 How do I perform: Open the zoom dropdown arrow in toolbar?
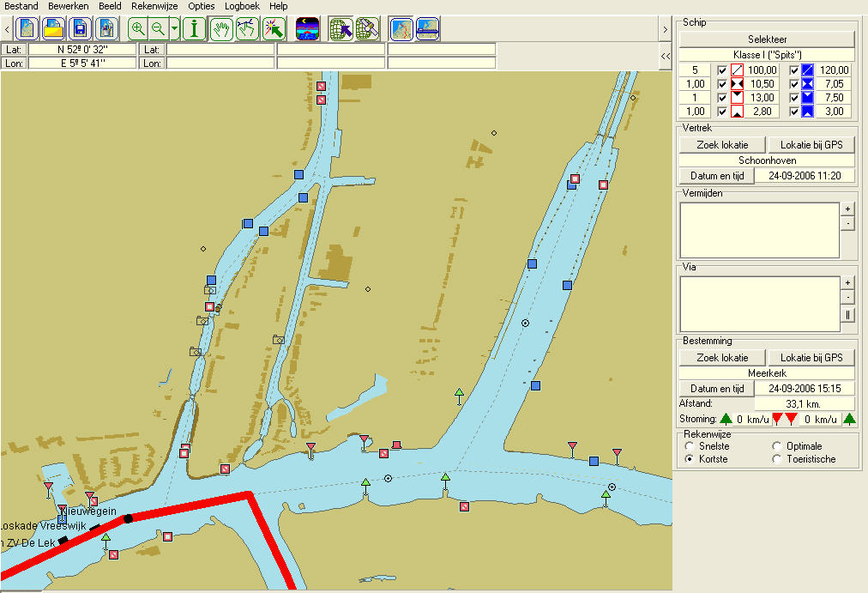[174, 29]
